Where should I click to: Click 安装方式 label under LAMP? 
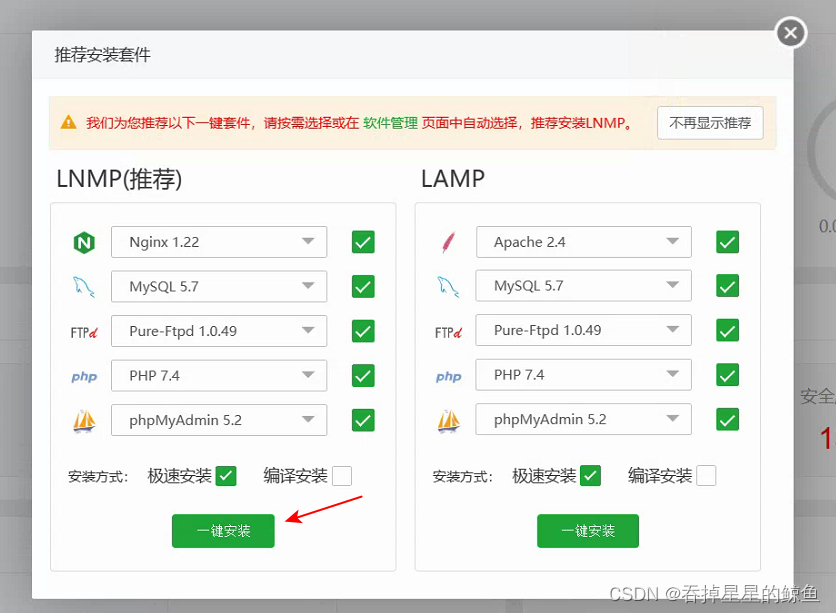(x=462, y=477)
